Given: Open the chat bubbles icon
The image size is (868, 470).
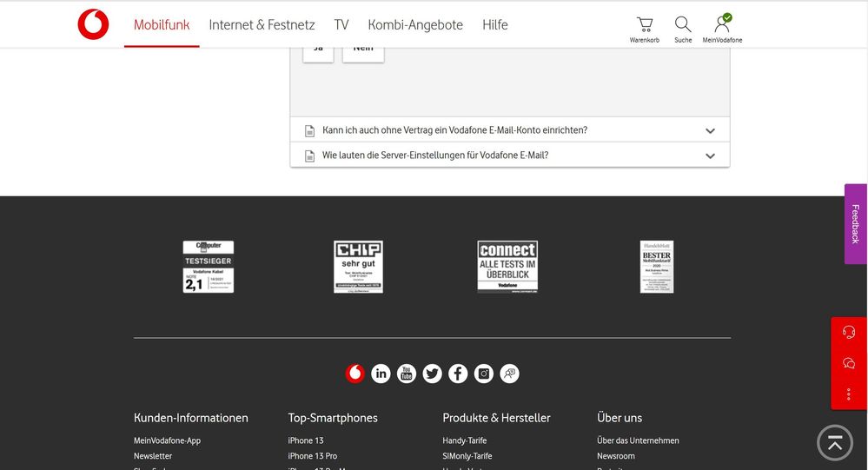Looking at the screenshot, I should pyautogui.click(x=849, y=363).
